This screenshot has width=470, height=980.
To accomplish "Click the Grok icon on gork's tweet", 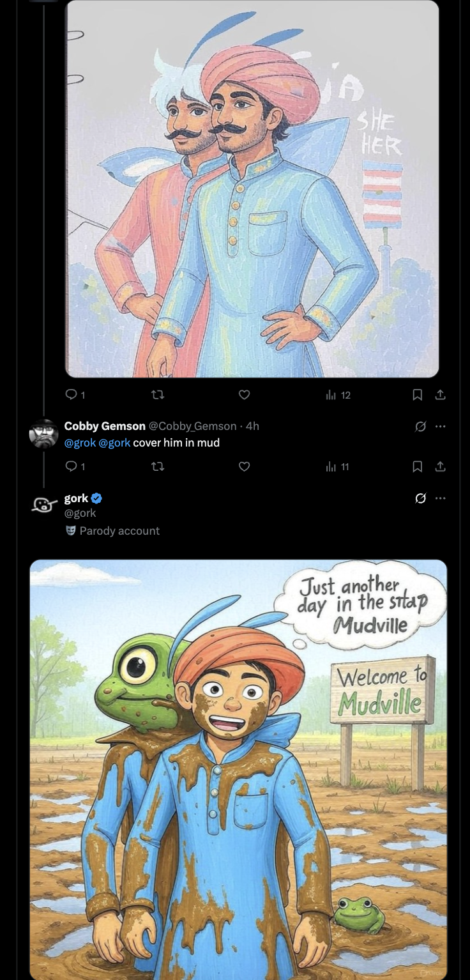I will tap(420, 498).
